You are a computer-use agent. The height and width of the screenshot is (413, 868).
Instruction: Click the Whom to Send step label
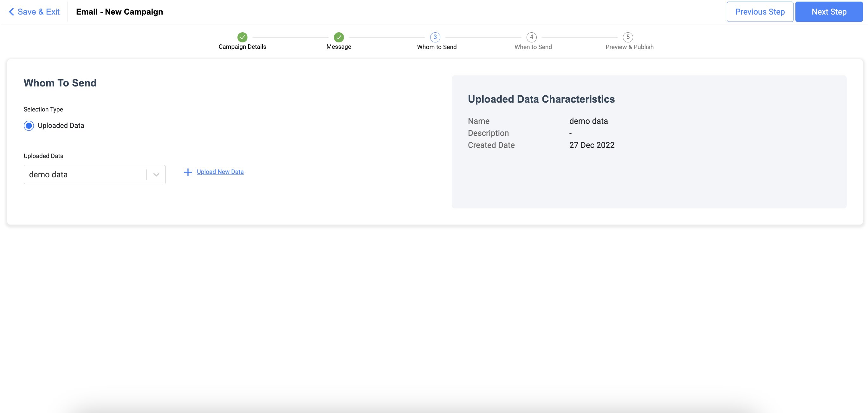pyautogui.click(x=437, y=47)
